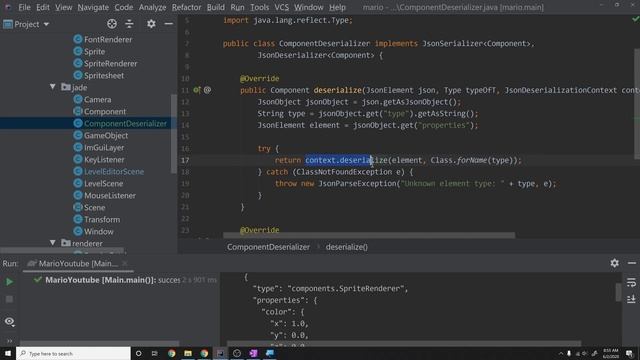Open Project panel settings gear
Image resolution: width=640 pixels, height=360 pixels.
point(151,24)
